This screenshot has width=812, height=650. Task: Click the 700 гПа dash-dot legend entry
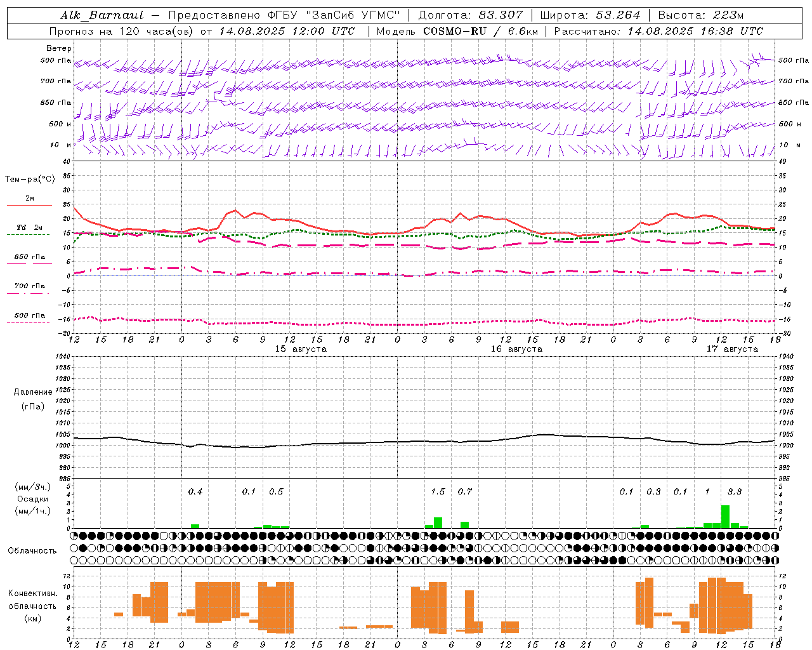30,286
